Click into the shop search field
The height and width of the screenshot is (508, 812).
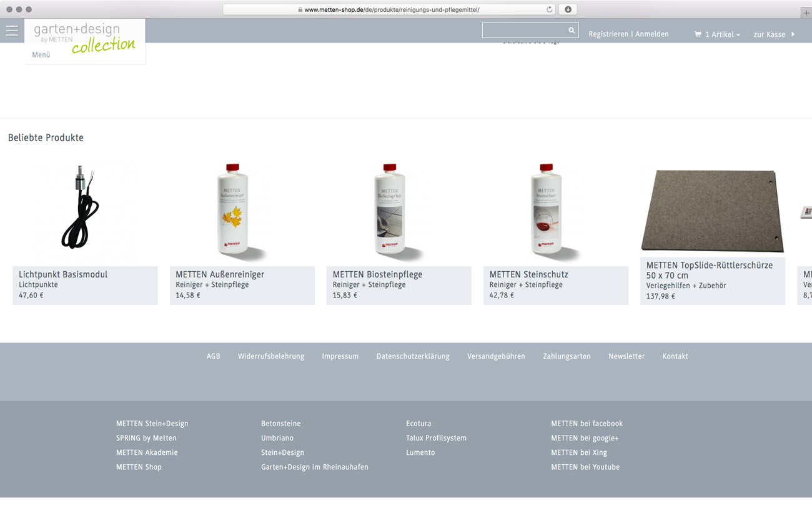pyautogui.click(x=523, y=30)
